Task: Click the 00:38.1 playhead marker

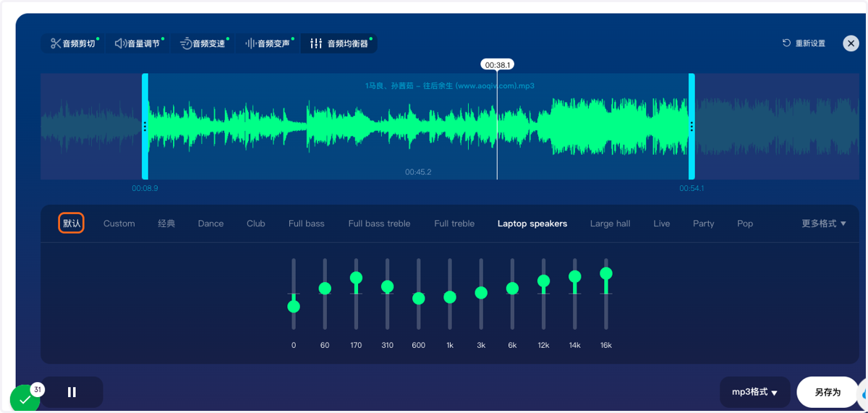Action: click(497, 64)
